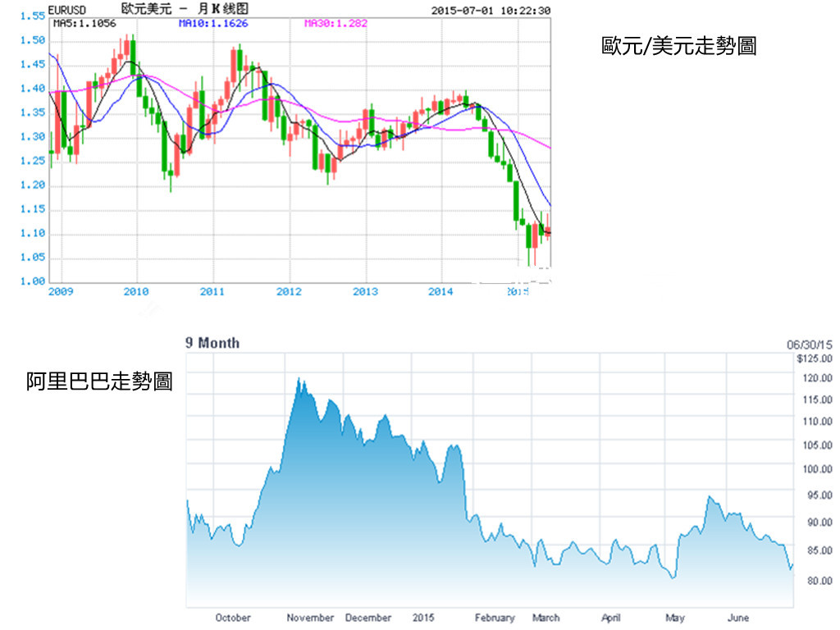Select the February month marker
840x630 pixels.
click(495, 618)
